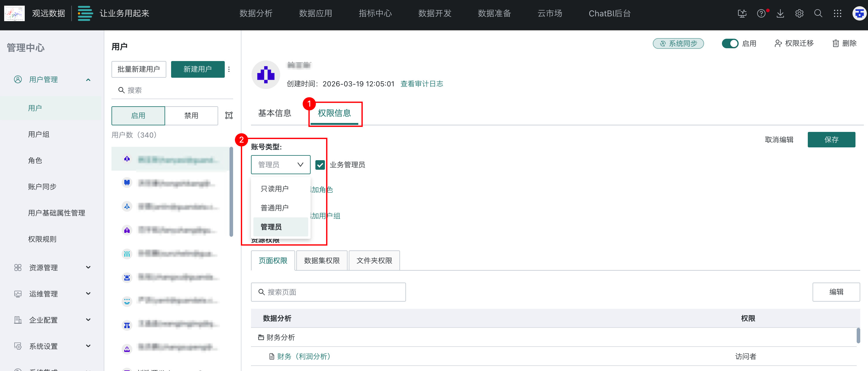Click the 删除 trash icon

[835, 43]
